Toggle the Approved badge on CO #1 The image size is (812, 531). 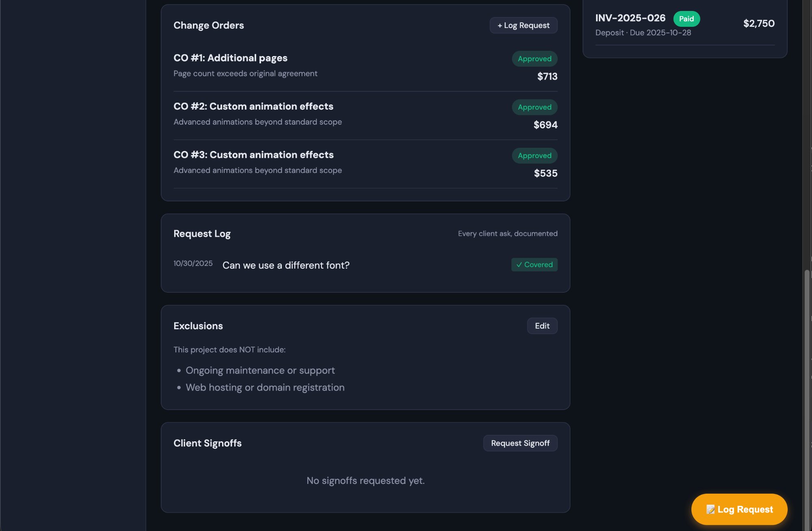tap(534, 58)
